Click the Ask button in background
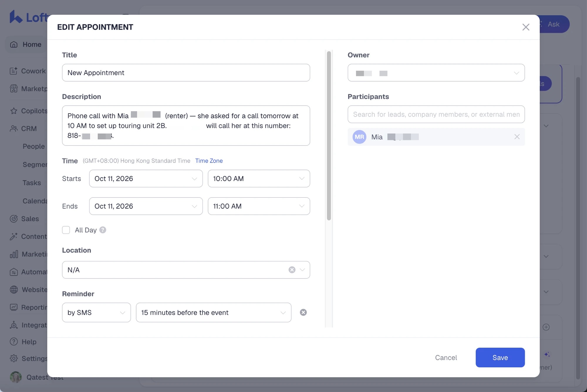Image resolution: width=587 pixels, height=392 pixels. [554, 24]
